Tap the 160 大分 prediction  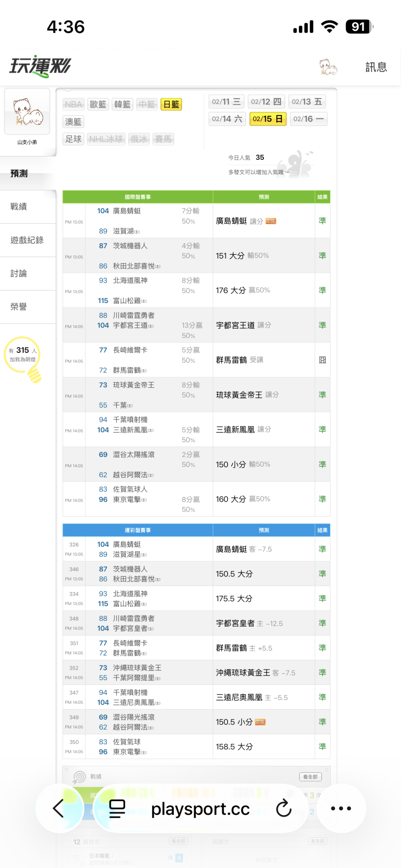coord(243,499)
